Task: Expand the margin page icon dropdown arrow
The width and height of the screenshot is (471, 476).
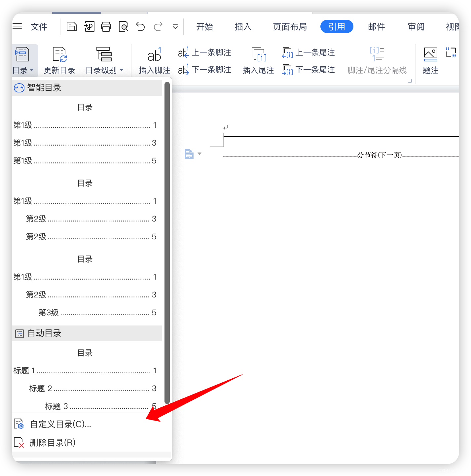Action: tap(199, 154)
